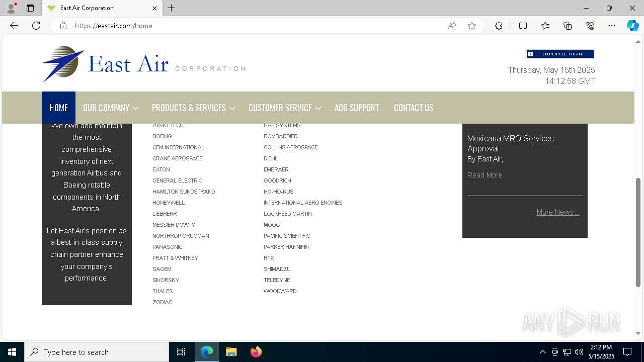Select COLLINS AEROSPACE entry

pyautogui.click(x=290, y=147)
